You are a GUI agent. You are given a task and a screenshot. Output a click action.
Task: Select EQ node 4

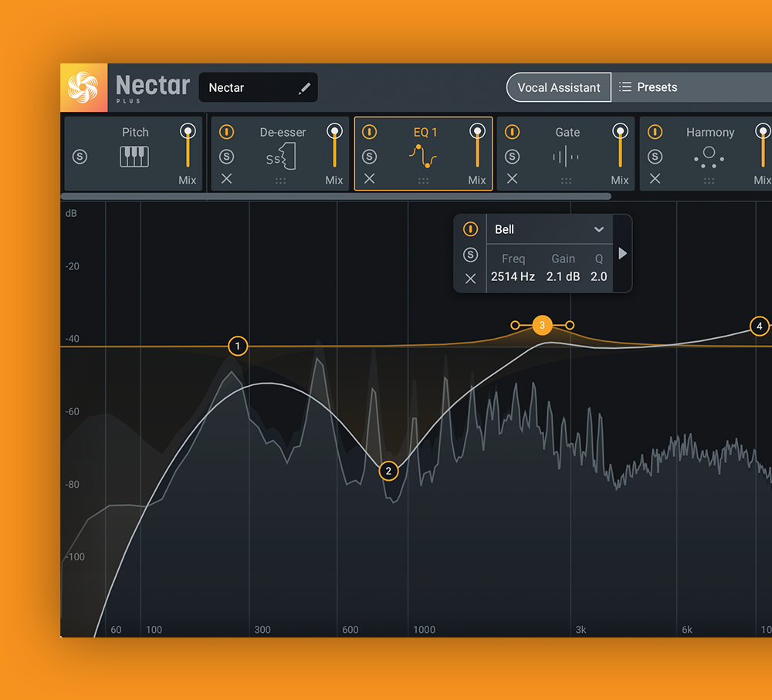click(759, 326)
